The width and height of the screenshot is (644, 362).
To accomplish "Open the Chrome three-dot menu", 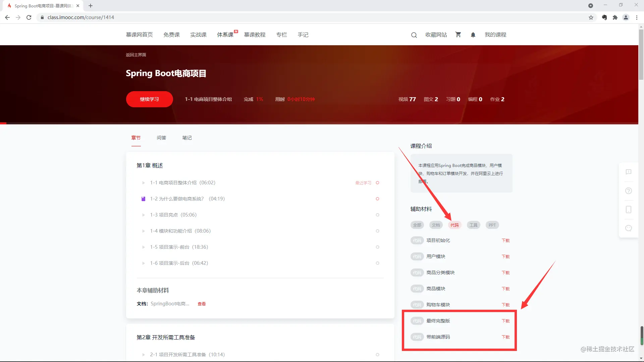I will tap(637, 17).
